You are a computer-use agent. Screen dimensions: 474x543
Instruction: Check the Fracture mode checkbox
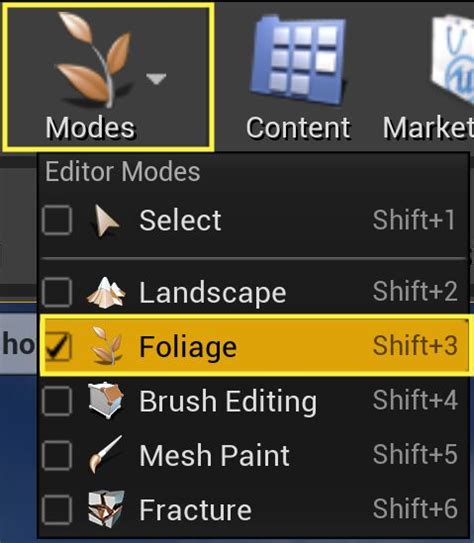(57, 510)
